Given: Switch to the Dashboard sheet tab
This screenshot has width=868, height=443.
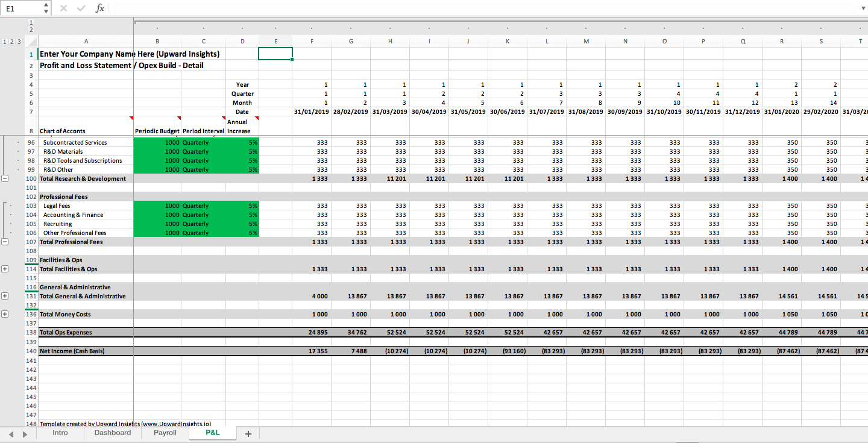Looking at the screenshot, I should pyautogui.click(x=112, y=433).
